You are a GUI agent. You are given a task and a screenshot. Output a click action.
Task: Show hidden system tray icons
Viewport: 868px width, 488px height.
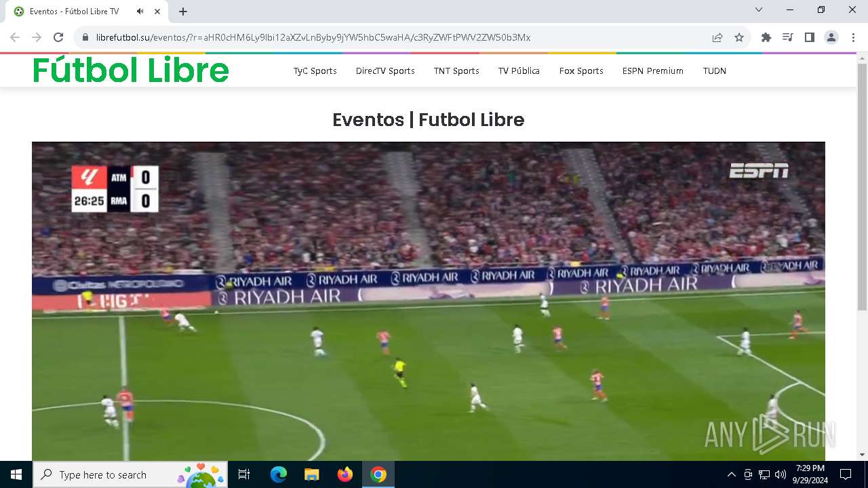coord(731,474)
